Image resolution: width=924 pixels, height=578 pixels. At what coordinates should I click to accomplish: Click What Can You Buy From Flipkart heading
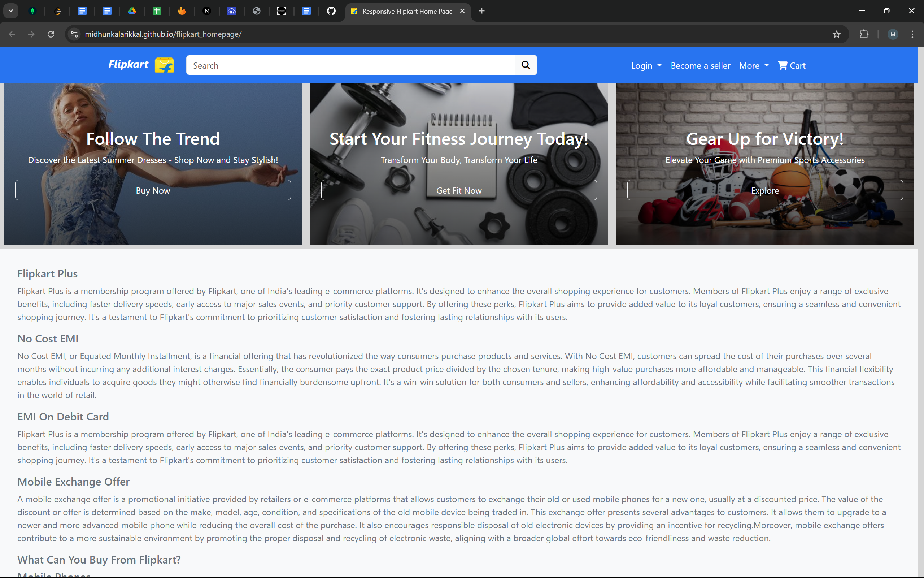click(x=99, y=560)
